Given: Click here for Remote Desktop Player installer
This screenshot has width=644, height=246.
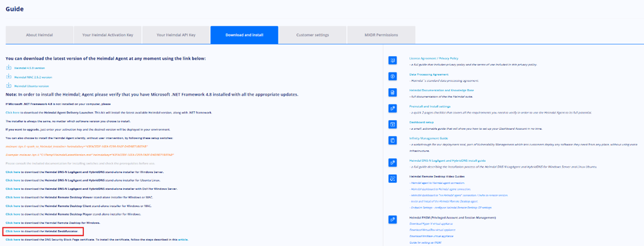Looking at the screenshot, I should point(13,214).
